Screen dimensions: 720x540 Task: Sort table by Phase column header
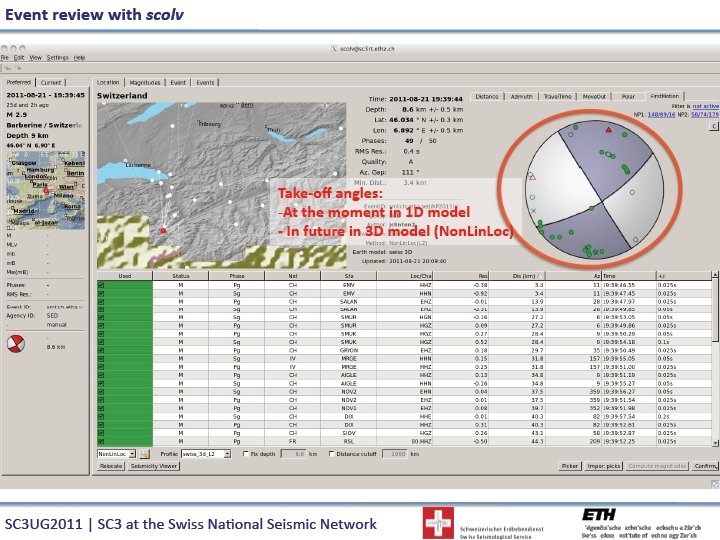[237, 276]
